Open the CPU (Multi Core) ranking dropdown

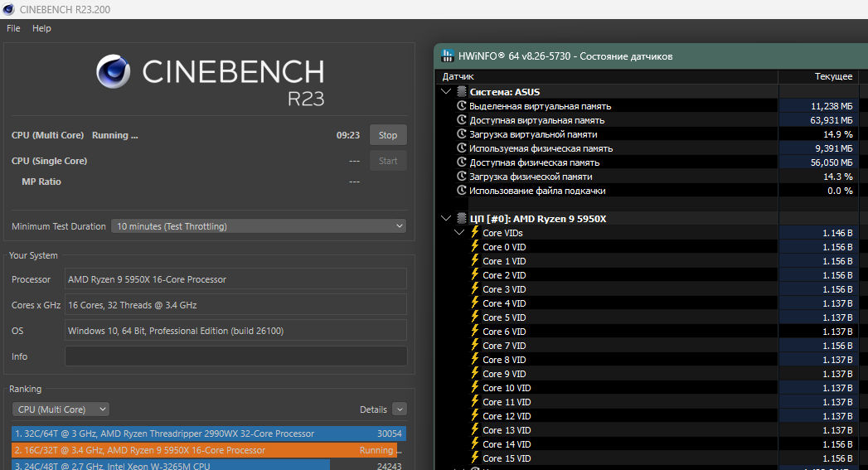click(x=61, y=409)
